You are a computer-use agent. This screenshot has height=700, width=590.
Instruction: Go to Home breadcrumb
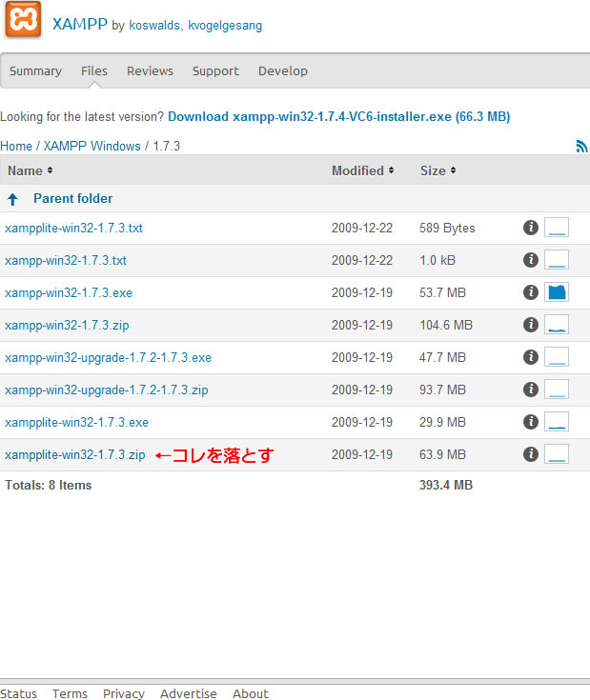click(x=16, y=146)
